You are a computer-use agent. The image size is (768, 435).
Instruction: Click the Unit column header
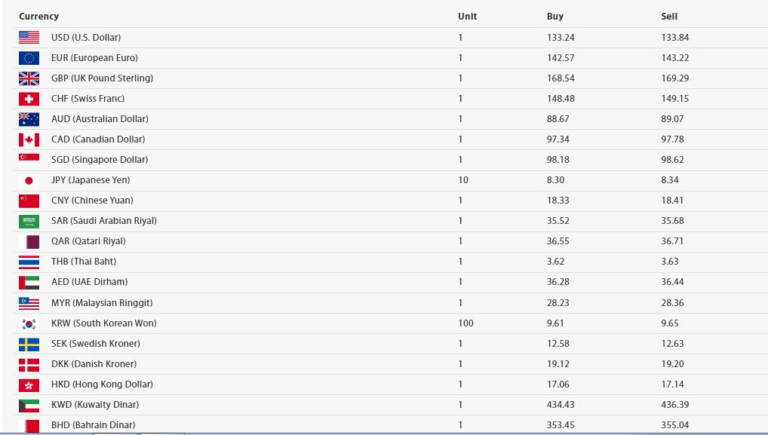tap(467, 16)
